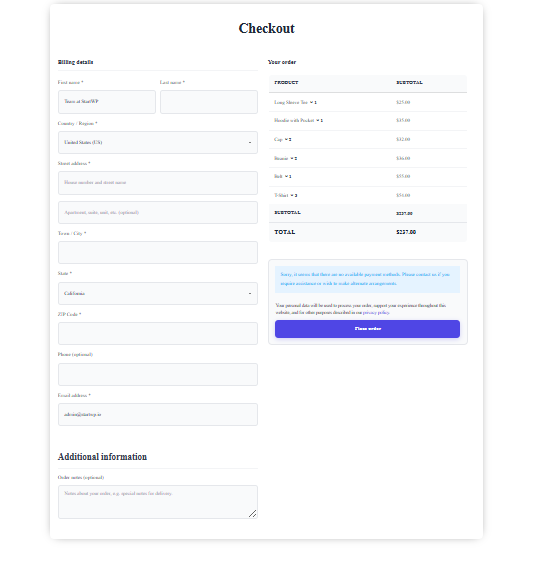Click the Country dropdown arrow
536x572 pixels.
(250, 143)
